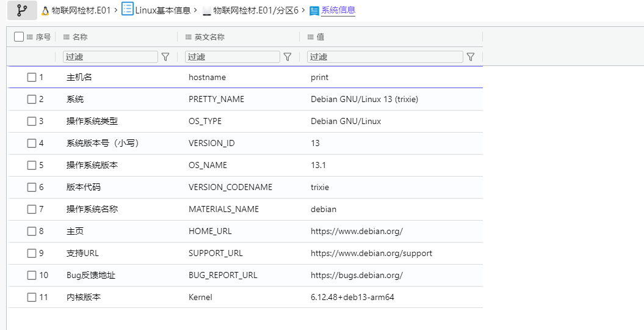Select the value '13.1'
Viewport: 644px width, 330px height.
click(x=318, y=165)
